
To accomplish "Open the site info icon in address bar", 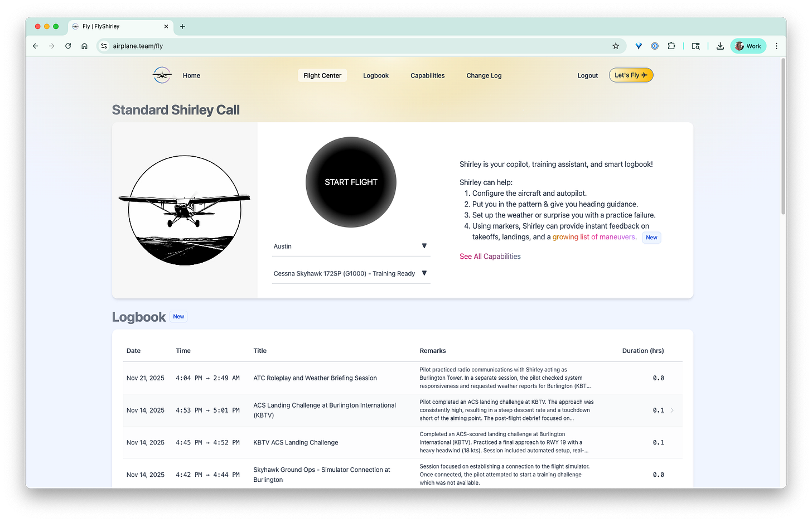I will point(104,46).
